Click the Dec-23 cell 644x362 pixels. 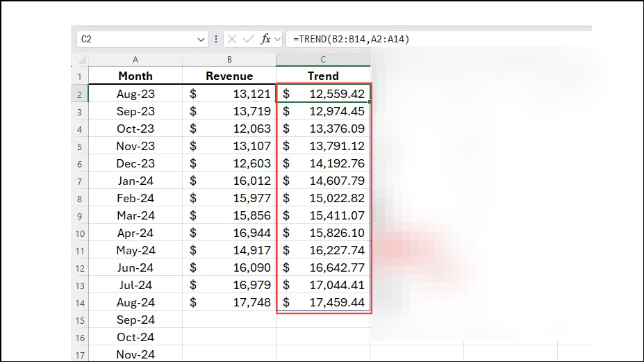tap(135, 163)
